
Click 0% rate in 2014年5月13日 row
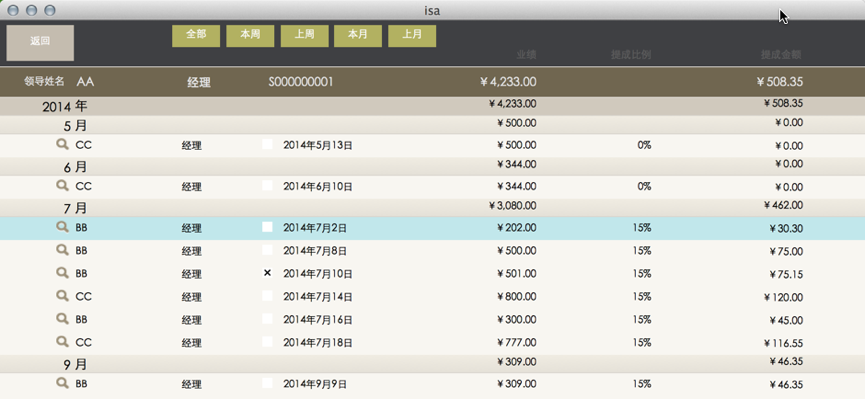pos(644,145)
